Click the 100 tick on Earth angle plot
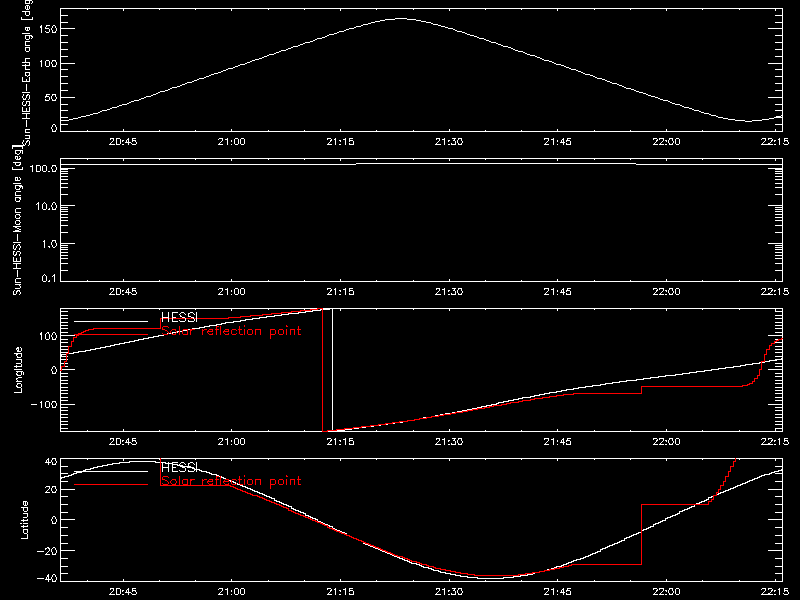Viewport: 800px width, 600px height. pyautogui.click(x=47, y=64)
